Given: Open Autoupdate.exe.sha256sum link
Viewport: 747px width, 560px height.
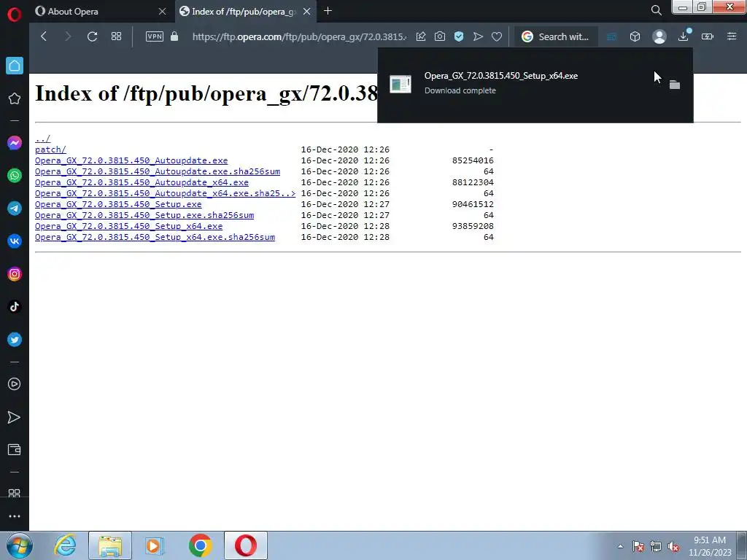Looking at the screenshot, I should click(158, 171).
